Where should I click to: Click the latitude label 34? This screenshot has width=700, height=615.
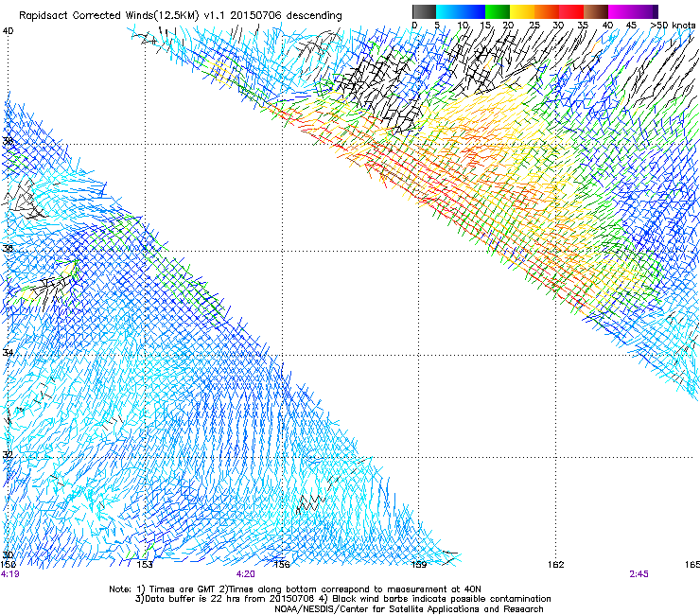(8, 352)
